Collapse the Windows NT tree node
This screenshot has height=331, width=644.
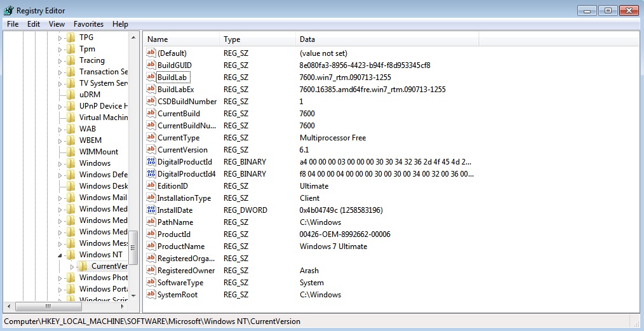60,255
